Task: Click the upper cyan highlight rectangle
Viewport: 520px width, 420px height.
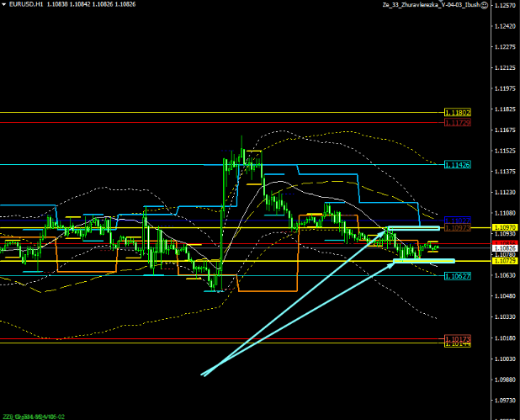Action: [412, 228]
